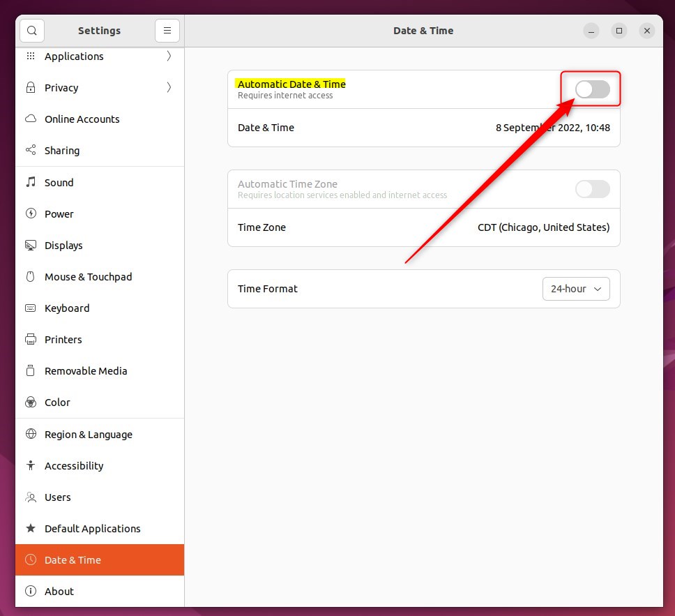Click the Date & Time clock icon
This screenshot has height=616, width=675.
[31, 559]
